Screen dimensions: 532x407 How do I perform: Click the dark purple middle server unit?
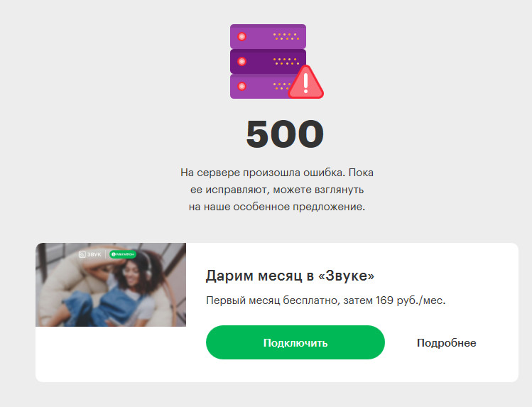(x=268, y=61)
